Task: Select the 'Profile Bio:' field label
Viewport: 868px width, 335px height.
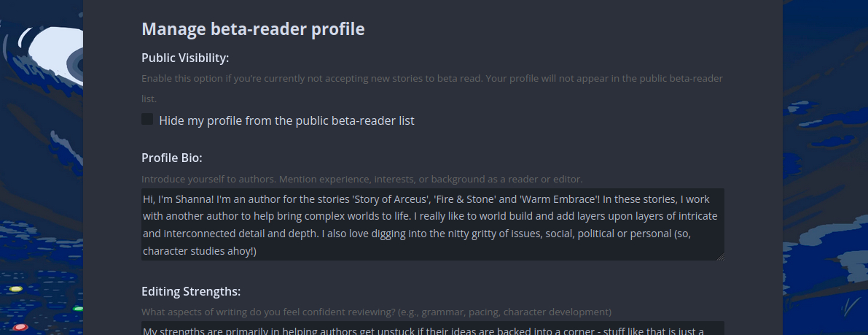Action: pyautogui.click(x=172, y=158)
